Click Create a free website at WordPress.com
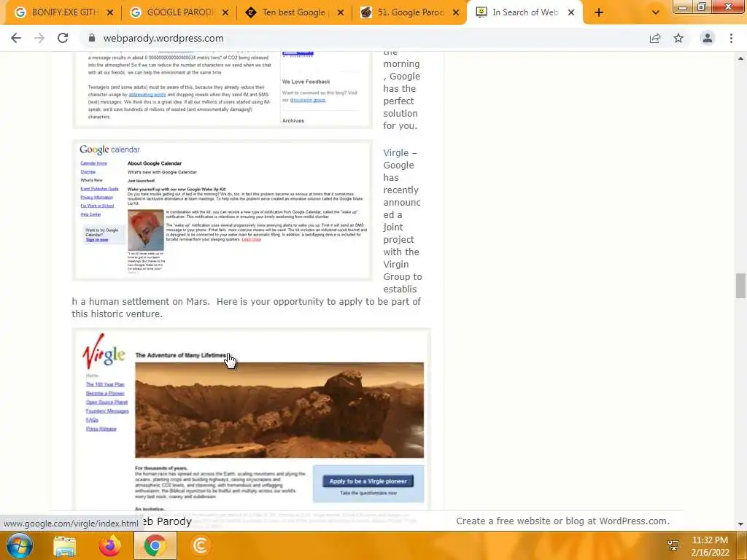Image resolution: width=747 pixels, height=560 pixels. [563, 521]
